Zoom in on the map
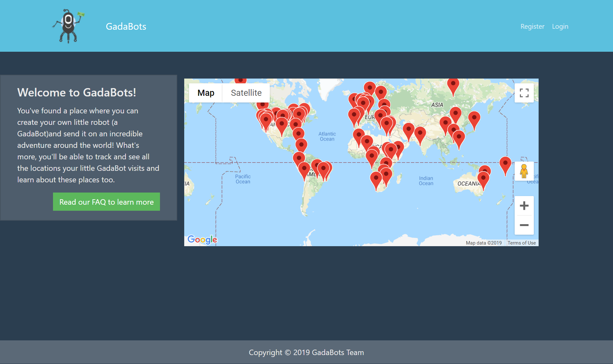The height and width of the screenshot is (364, 613). pos(524,206)
